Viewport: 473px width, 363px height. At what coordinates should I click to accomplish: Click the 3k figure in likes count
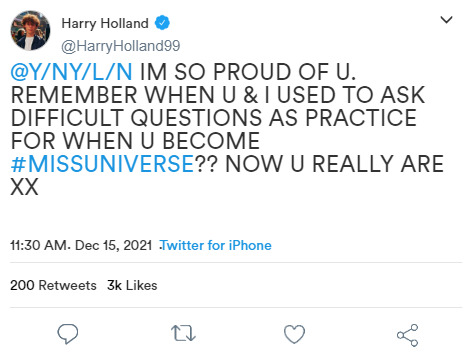point(114,286)
